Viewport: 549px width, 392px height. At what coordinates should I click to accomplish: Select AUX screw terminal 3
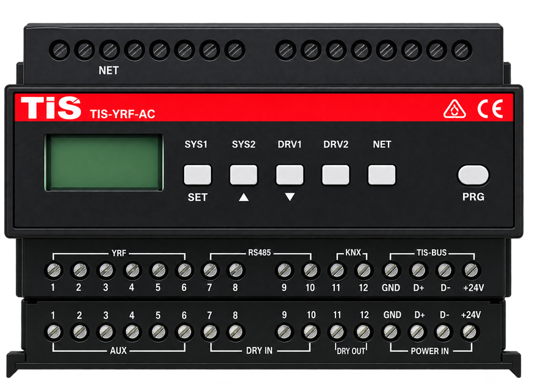106,332
